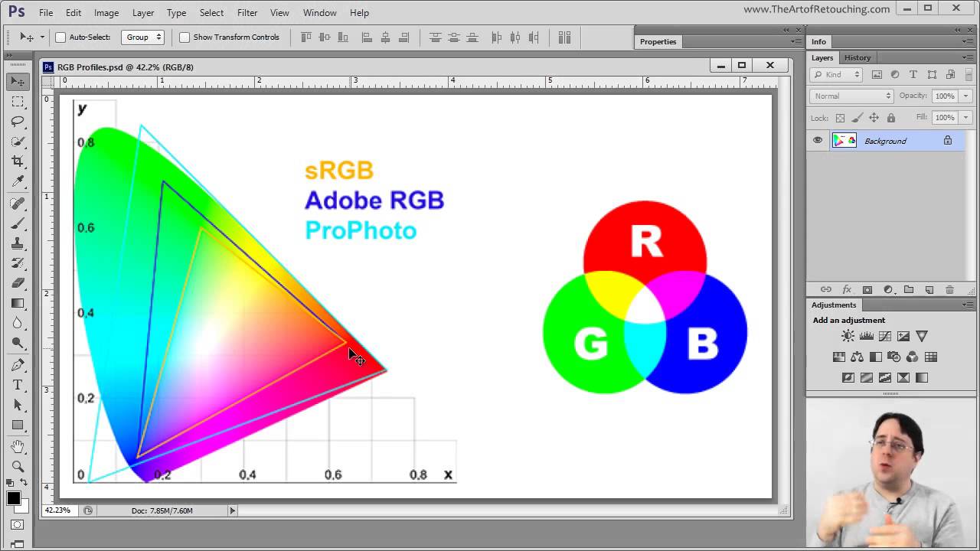Screen dimensions: 980x551
Task: Select the Crop tool
Action: tap(18, 161)
